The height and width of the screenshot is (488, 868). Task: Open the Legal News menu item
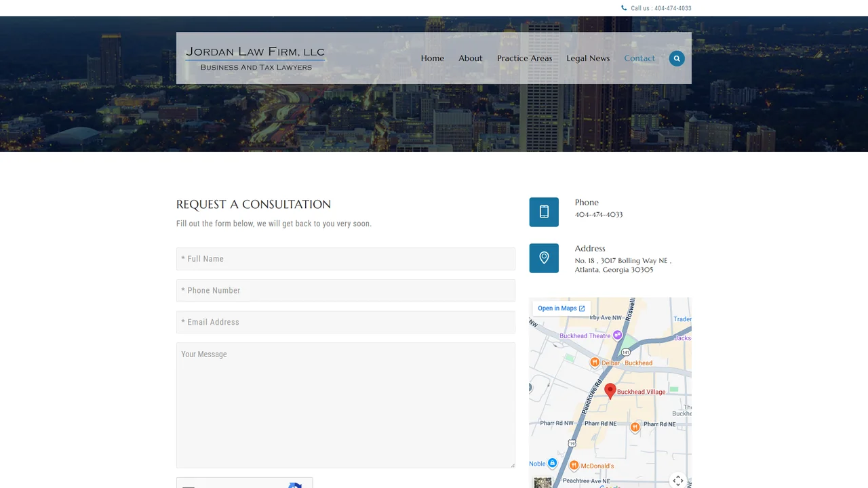coord(588,58)
